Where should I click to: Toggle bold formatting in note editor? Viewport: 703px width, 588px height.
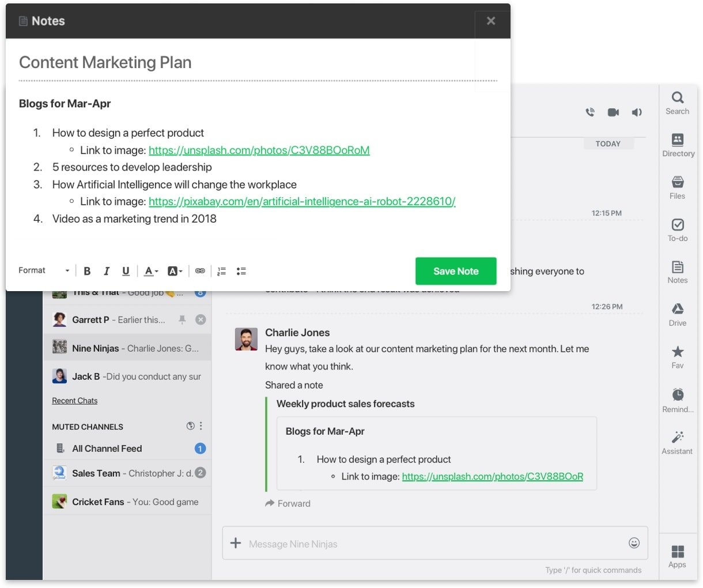[87, 271]
